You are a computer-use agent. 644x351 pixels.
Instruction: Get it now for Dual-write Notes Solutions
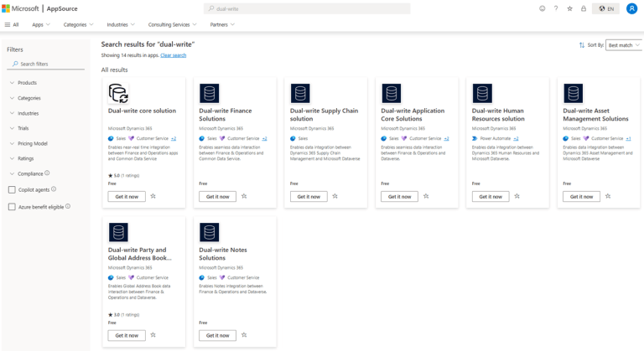[218, 335]
